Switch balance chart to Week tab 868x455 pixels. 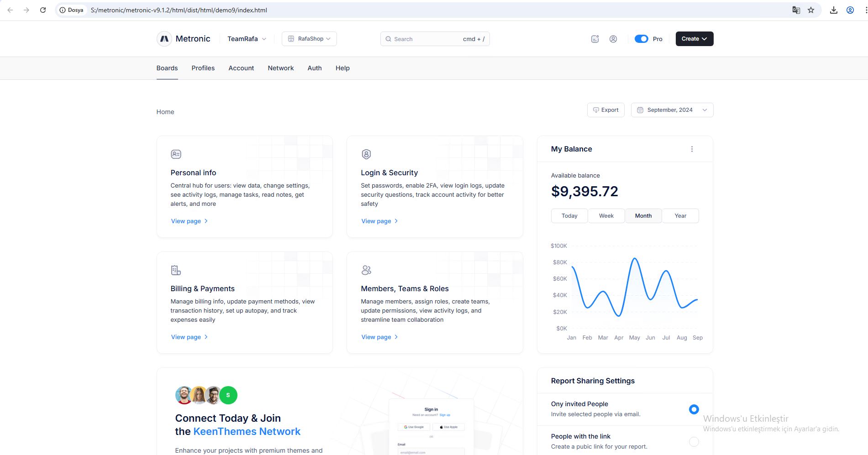click(606, 216)
